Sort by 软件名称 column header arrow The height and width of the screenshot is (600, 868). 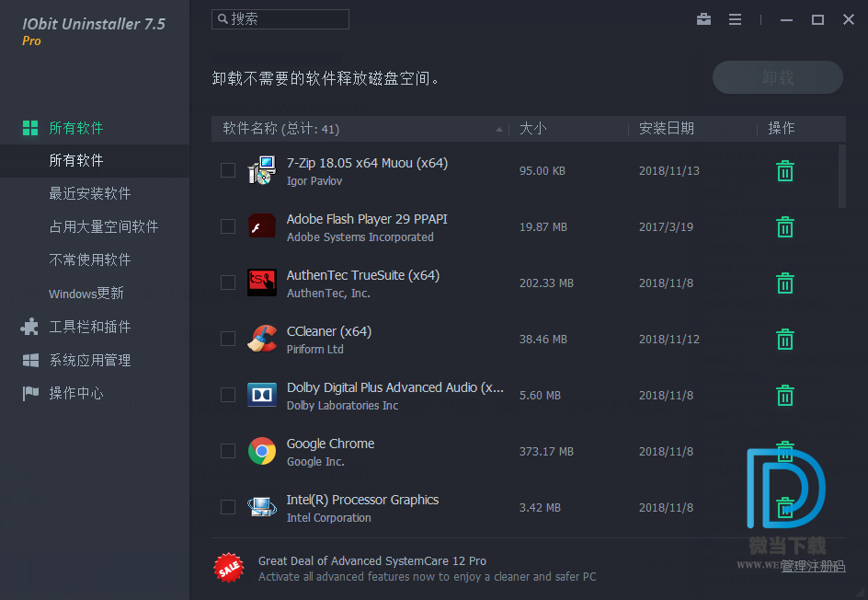(x=498, y=129)
